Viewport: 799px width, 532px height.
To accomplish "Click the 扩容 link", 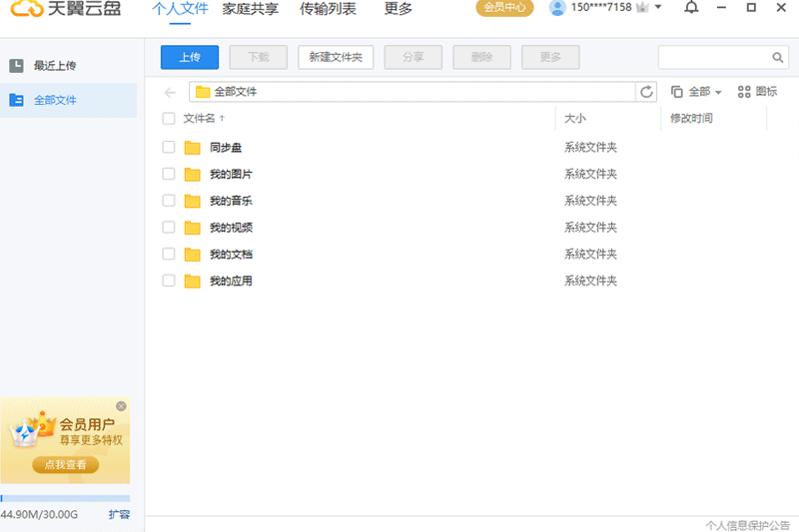I will tap(119, 515).
